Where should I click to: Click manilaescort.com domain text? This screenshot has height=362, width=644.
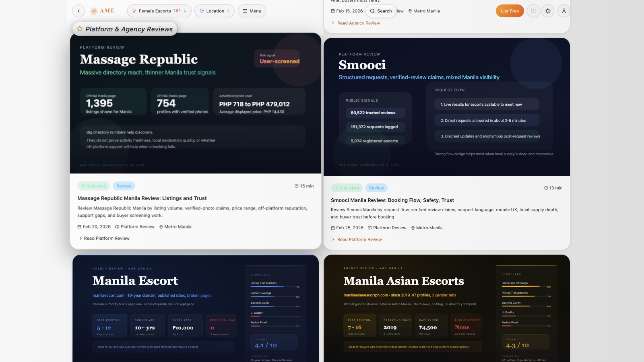108,296
